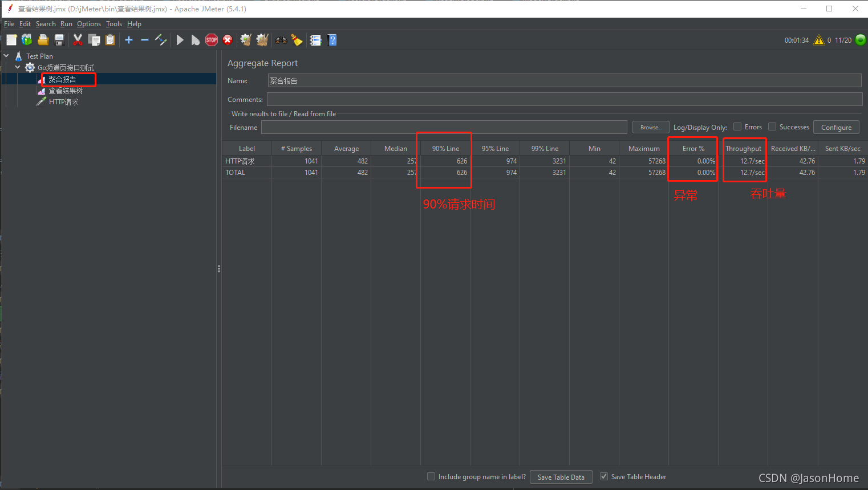
Task: Enable Successes only log display
Action: tap(772, 126)
